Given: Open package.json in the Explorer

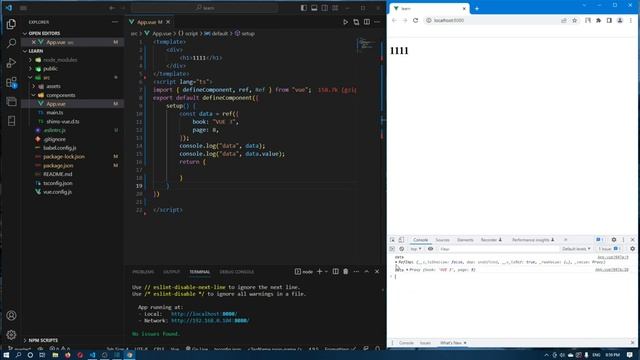Looking at the screenshot, I should click(x=58, y=165).
